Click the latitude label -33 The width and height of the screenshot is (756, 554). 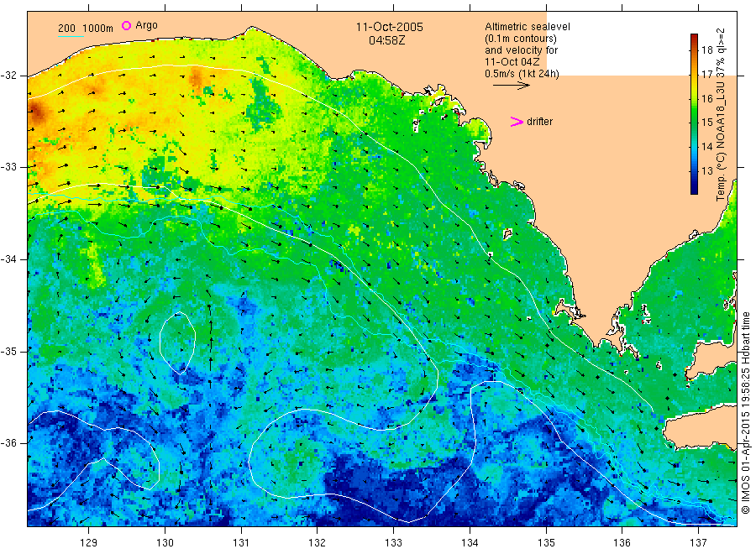click(x=8, y=167)
